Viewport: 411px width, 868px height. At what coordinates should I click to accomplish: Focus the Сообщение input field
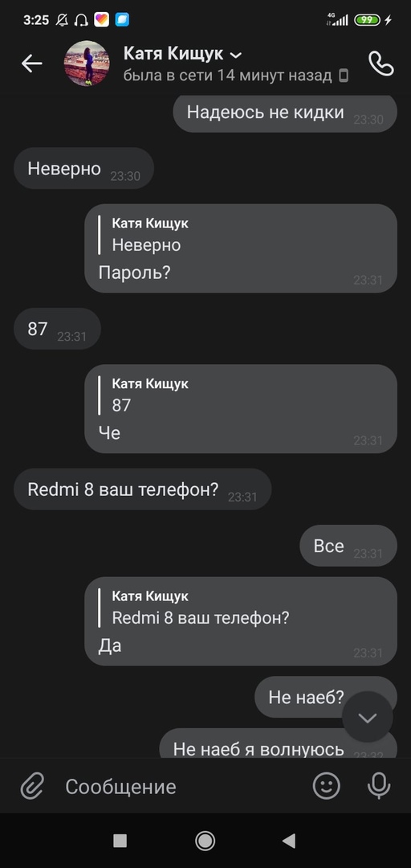[x=182, y=786]
